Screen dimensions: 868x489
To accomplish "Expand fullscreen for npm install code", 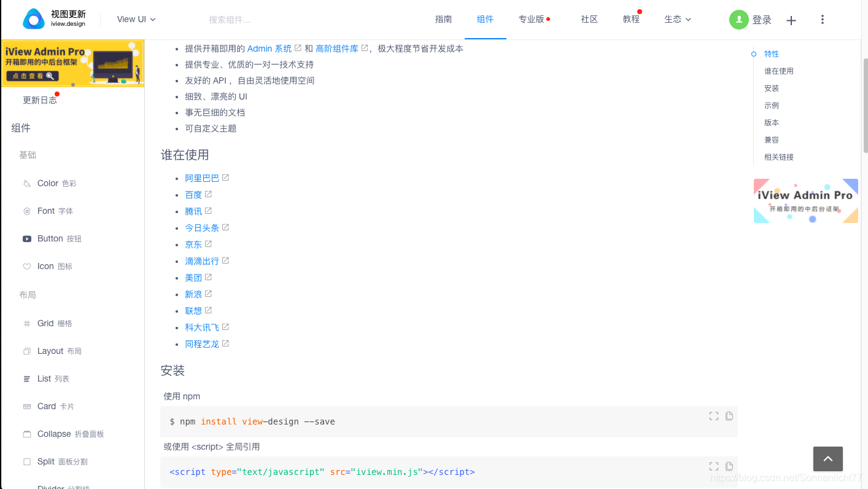I will coord(714,416).
